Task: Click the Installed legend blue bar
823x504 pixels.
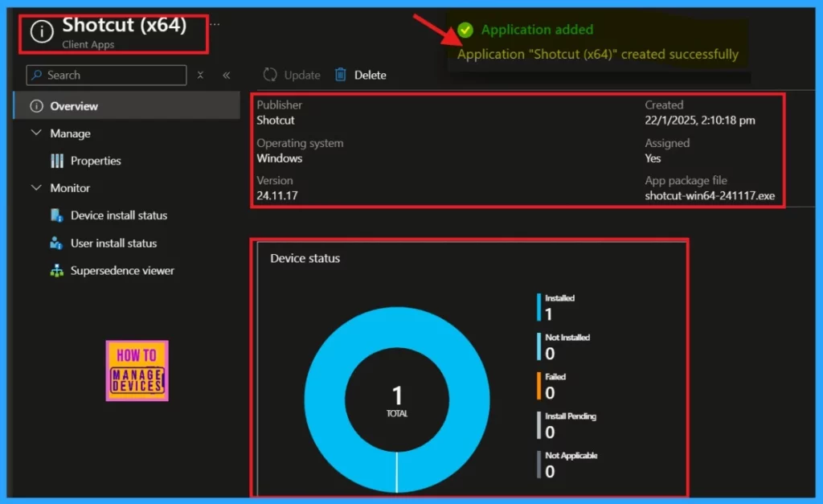Action: (538, 307)
